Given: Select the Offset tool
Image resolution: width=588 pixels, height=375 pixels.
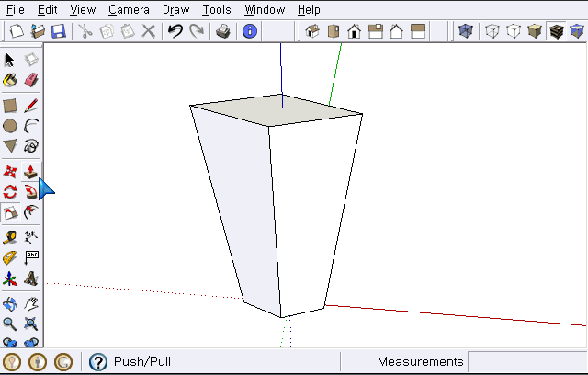Looking at the screenshot, I should point(31,212).
